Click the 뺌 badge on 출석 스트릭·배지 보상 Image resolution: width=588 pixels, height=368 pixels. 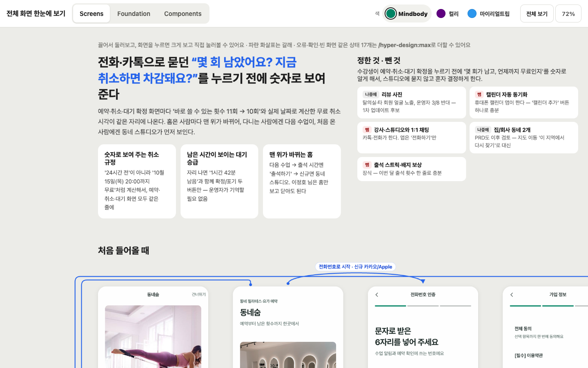point(367,165)
